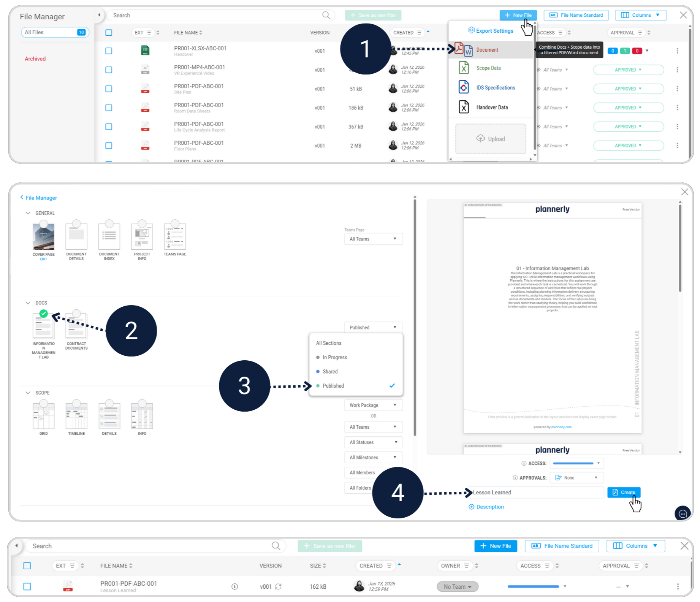
Task: Choose the IDS Specifications icon
Action: coord(463,87)
